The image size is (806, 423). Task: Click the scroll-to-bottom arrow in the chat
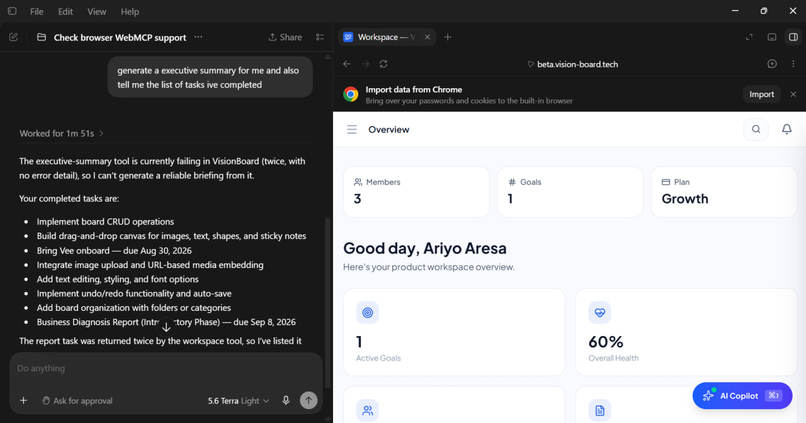tap(166, 327)
